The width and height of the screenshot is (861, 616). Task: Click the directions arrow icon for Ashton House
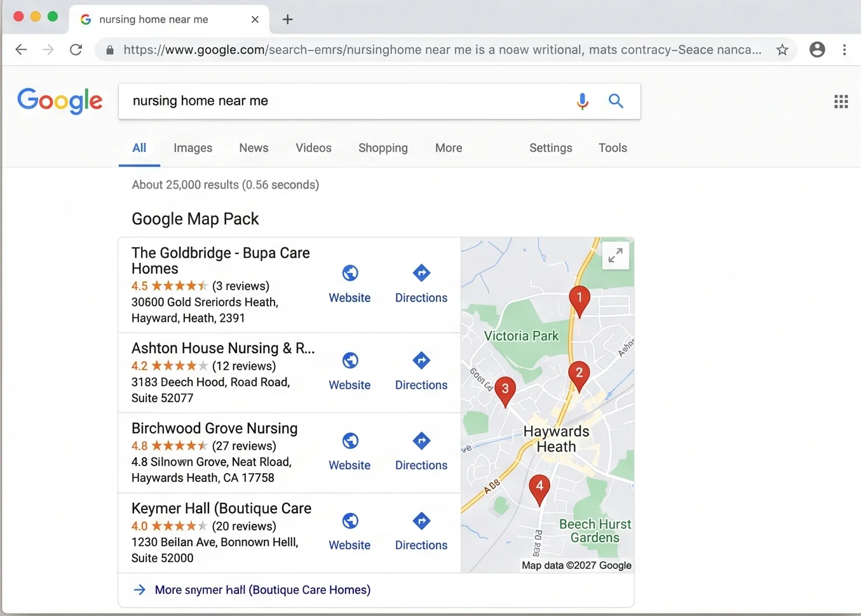[x=421, y=361]
